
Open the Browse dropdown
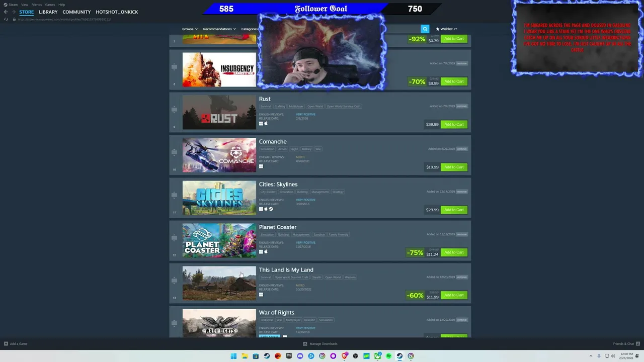(190, 29)
